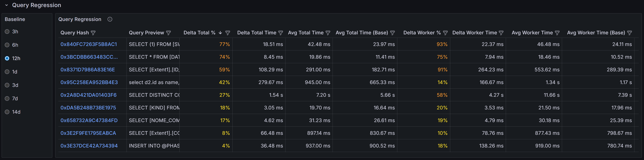644x160 pixels.
Task: Open filter for Query Hash column
Action: [x=93, y=33]
